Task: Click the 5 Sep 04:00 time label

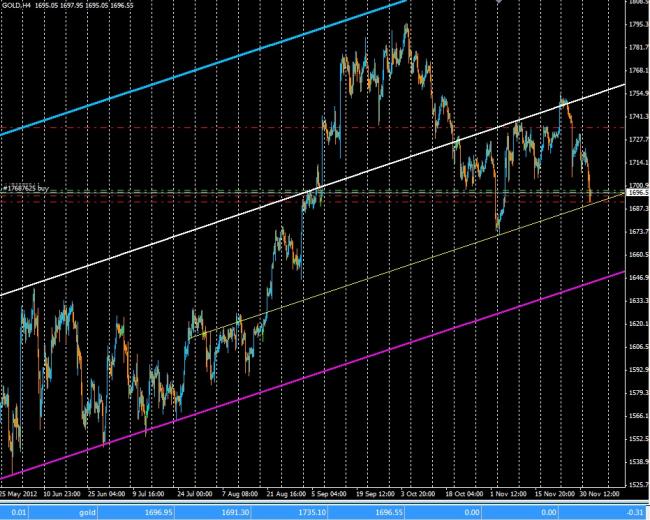Action: coord(329,494)
